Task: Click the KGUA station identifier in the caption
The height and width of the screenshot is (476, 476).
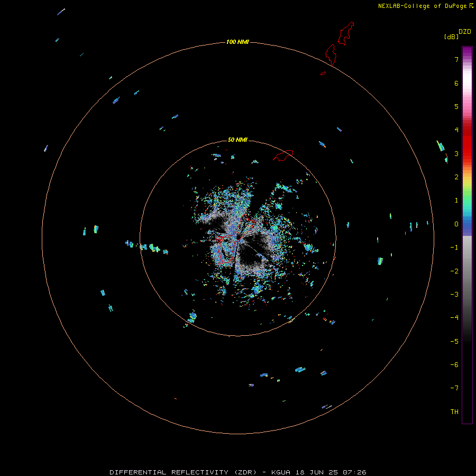Action: tap(281, 472)
